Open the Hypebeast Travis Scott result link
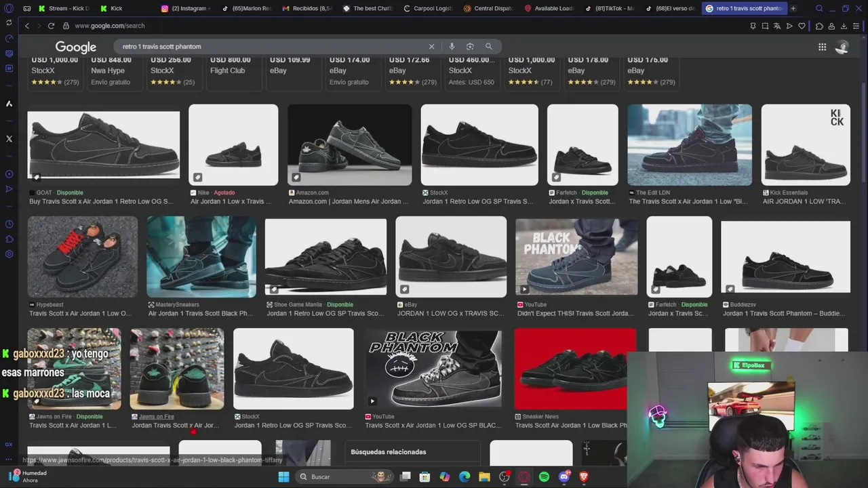 tap(81, 313)
